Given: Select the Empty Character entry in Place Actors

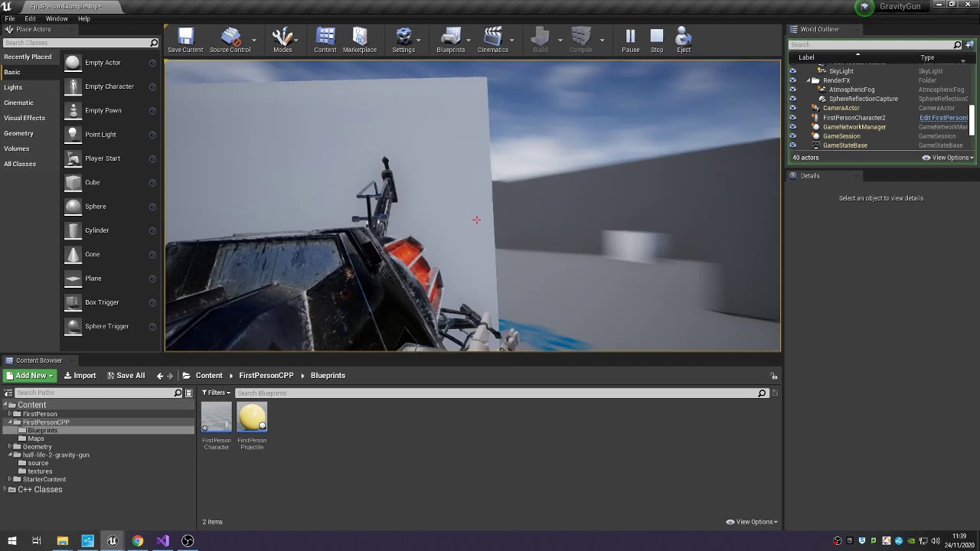Looking at the screenshot, I should click(110, 86).
